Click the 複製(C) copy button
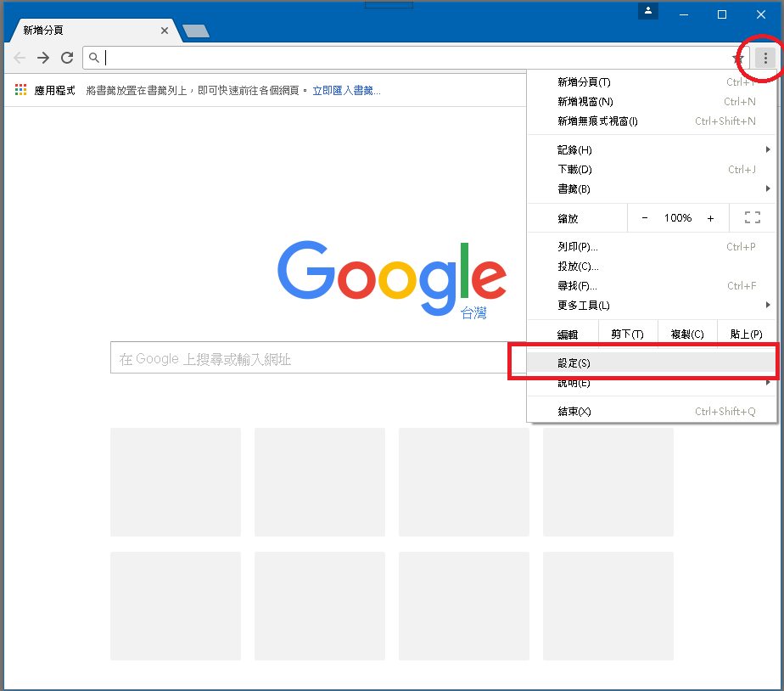 click(x=687, y=334)
